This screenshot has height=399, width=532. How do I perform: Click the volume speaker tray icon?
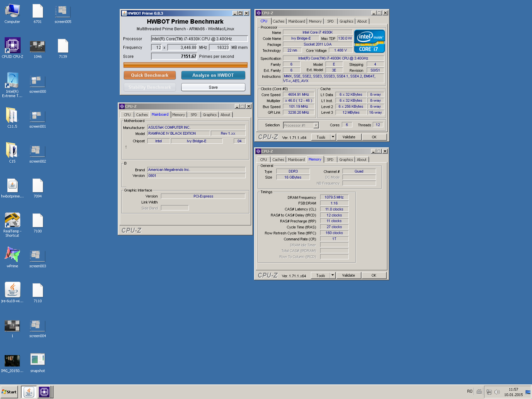497,392
